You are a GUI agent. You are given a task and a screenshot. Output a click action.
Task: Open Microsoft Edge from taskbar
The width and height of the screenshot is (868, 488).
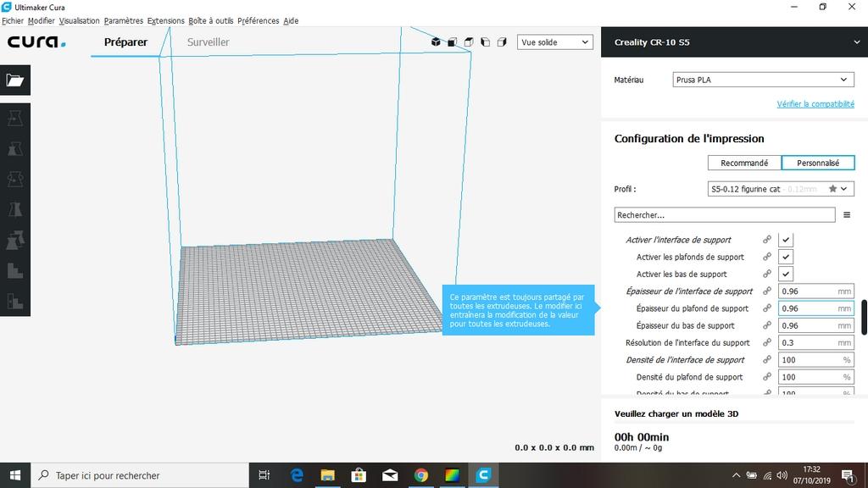click(x=297, y=475)
